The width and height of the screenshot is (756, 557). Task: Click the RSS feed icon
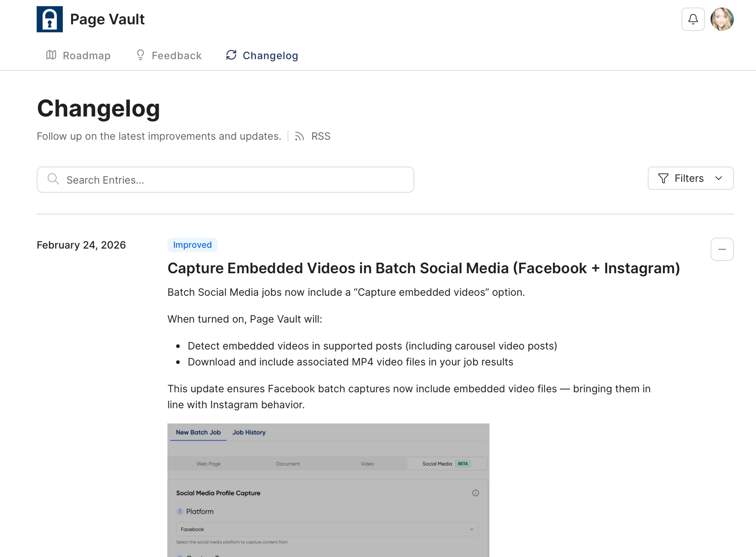click(x=299, y=136)
